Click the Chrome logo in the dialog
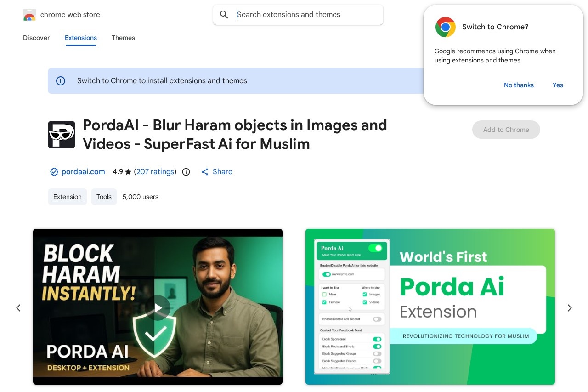The image size is (588, 392). 445,27
